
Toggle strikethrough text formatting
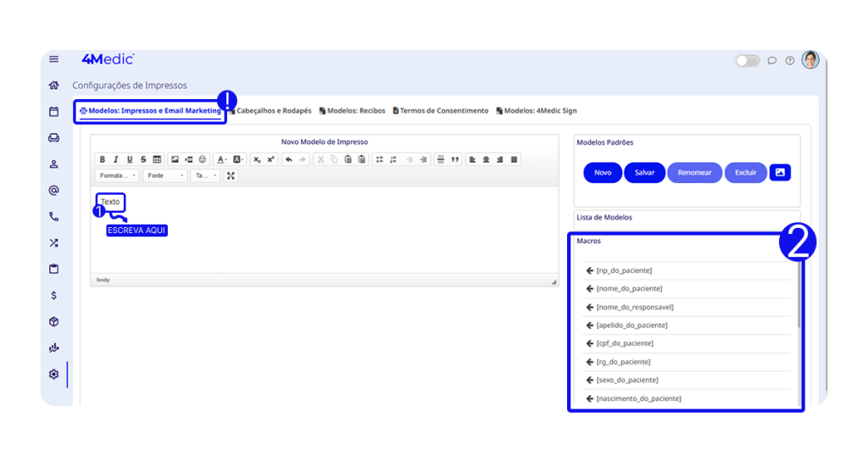click(143, 159)
